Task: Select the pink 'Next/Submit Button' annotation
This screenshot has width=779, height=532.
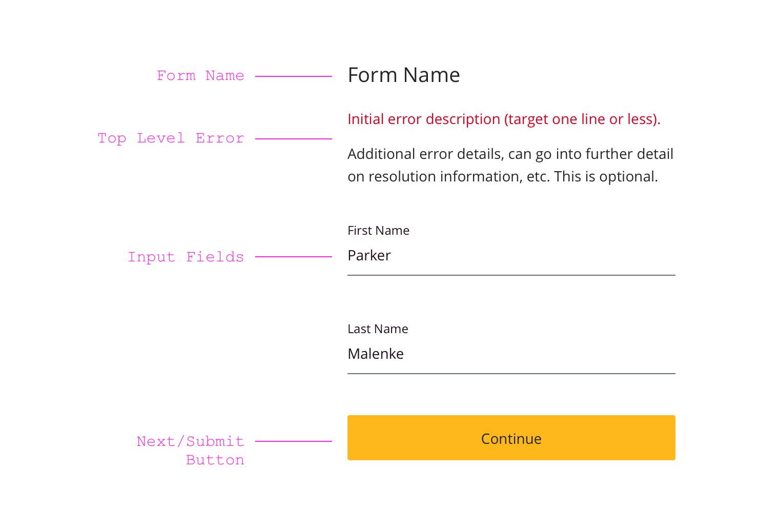Action: [191, 450]
